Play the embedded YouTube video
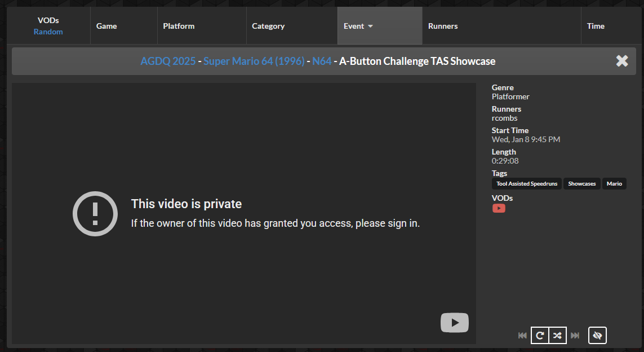 tap(454, 323)
